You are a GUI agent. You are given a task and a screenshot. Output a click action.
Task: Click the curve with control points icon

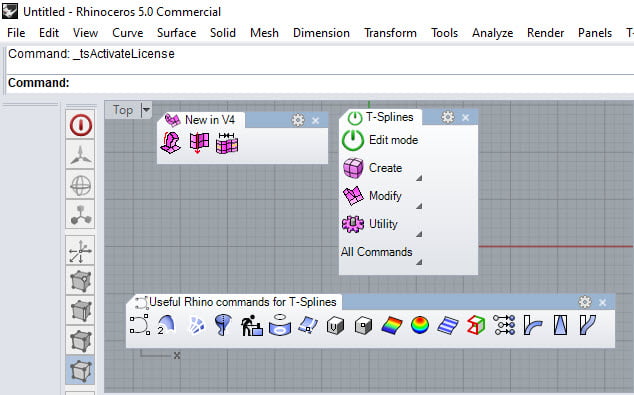point(140,325)
